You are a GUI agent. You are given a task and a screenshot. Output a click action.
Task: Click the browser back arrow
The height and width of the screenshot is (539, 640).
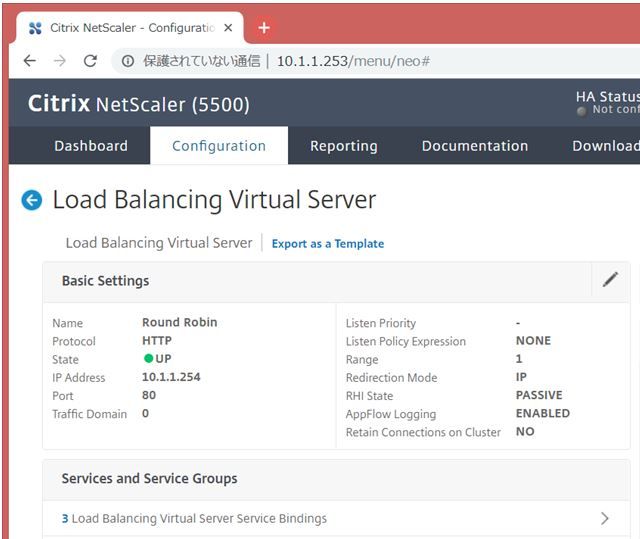[x=30, y=61]
